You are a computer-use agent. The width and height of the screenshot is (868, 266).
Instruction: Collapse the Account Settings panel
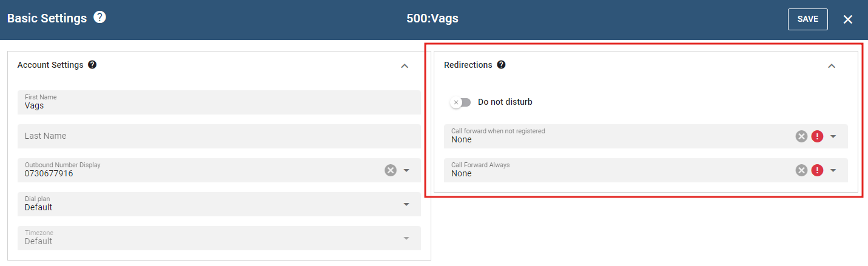click(x=405, y=65)
